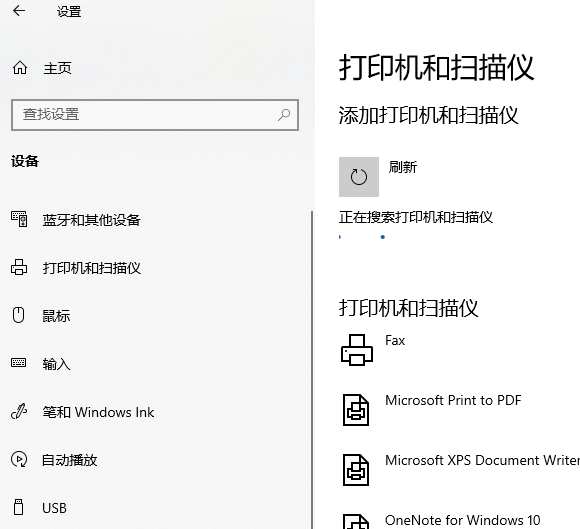This screenshot has width=580, height=529.
Task: Select the Fax device name
Action: click(x=395, y=340)
